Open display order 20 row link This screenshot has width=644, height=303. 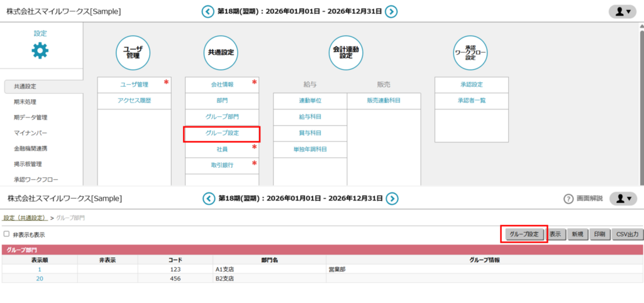[x=40, y=278]
